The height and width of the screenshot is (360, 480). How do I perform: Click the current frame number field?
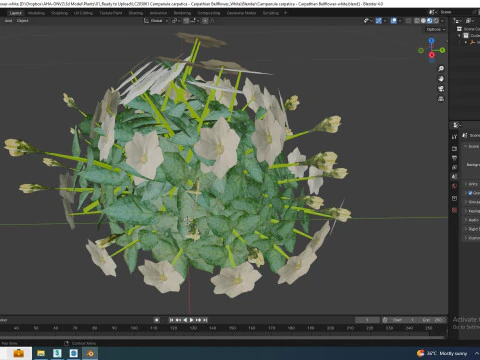[367, 320]
